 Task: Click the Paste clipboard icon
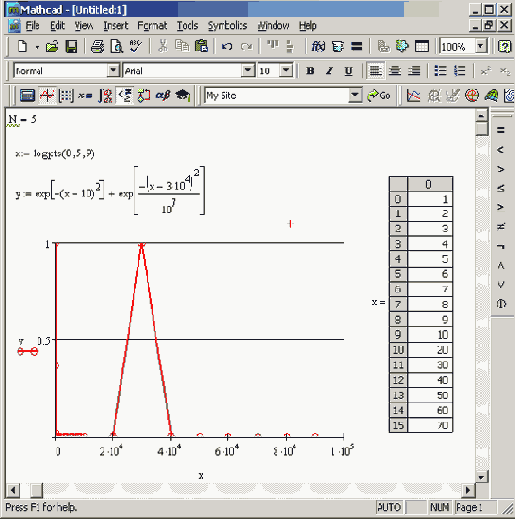(x=201, y=46)
